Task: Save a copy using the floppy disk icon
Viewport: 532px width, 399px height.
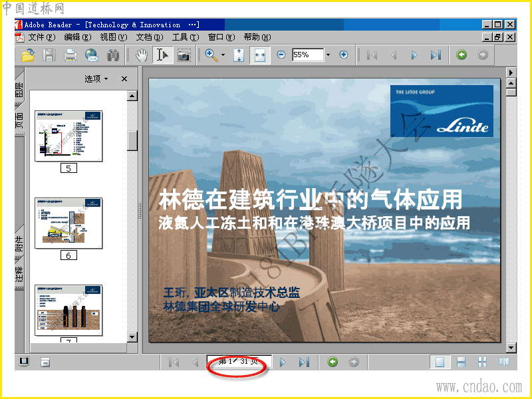Action: pos(49,55)
